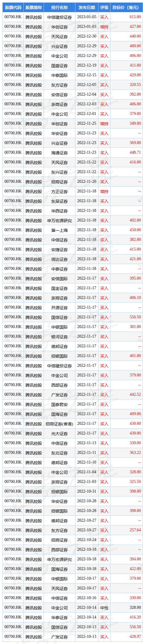This screenshot has width=143, height=644.
Task: Click the 投行名称 column header
Action: pos(59,7)
